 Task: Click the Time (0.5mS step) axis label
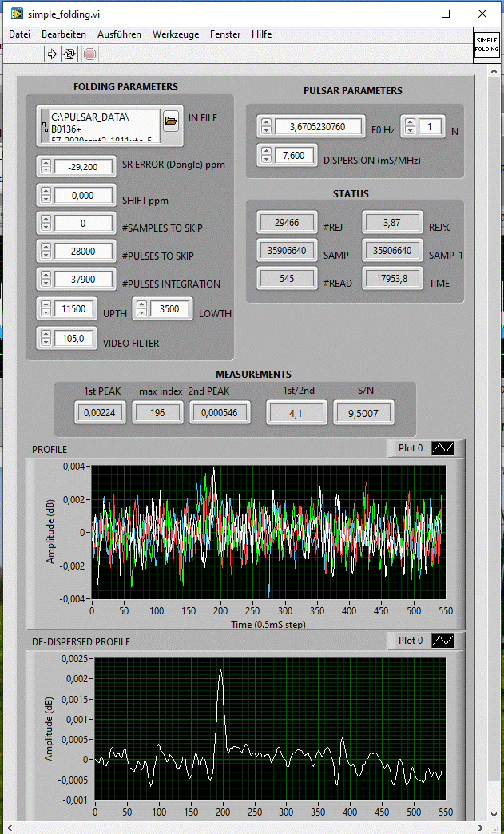268,624
